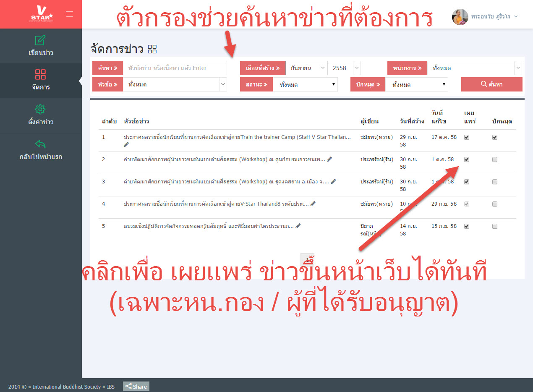Open the month dropdown showing กันยายน
Image resolution: width=533 pixels, height=392 pixels.
pos(306,68)
